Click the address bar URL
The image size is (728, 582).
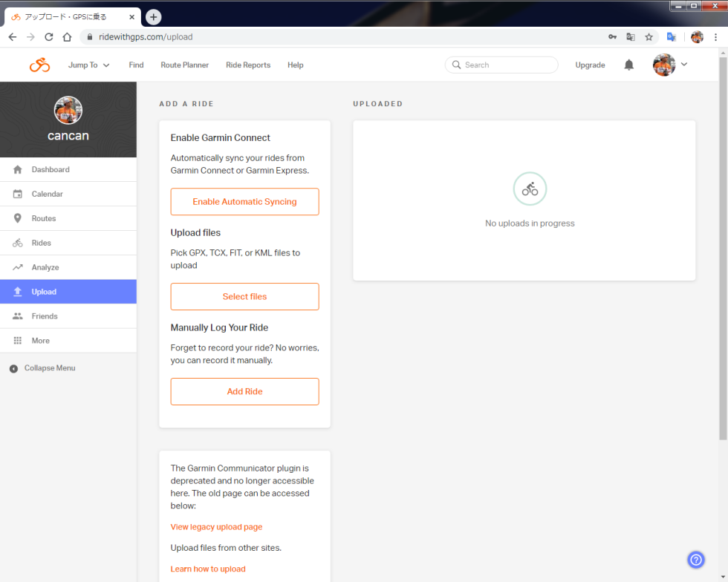coord(146,37)
